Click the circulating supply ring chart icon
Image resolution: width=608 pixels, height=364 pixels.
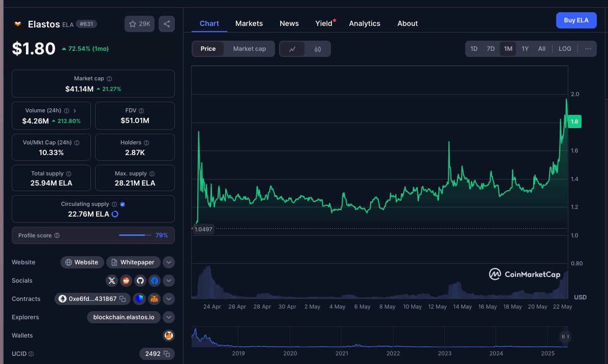tap(115, 214)
